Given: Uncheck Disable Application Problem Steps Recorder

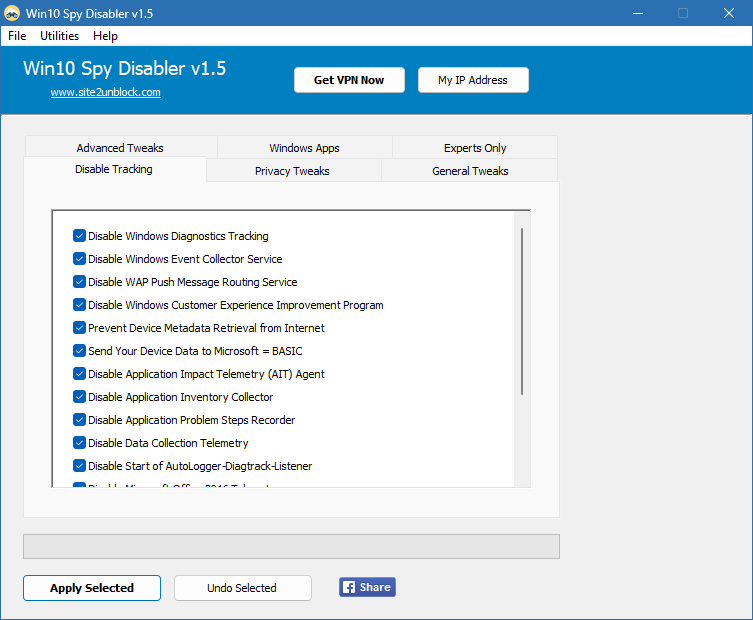Looking at the screenshot, I should click(79, 420).
